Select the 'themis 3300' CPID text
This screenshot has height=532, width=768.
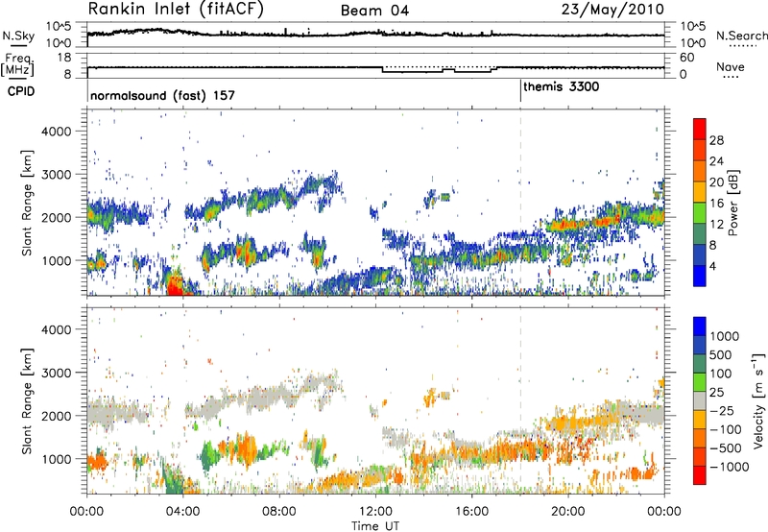tap(562, 87)
